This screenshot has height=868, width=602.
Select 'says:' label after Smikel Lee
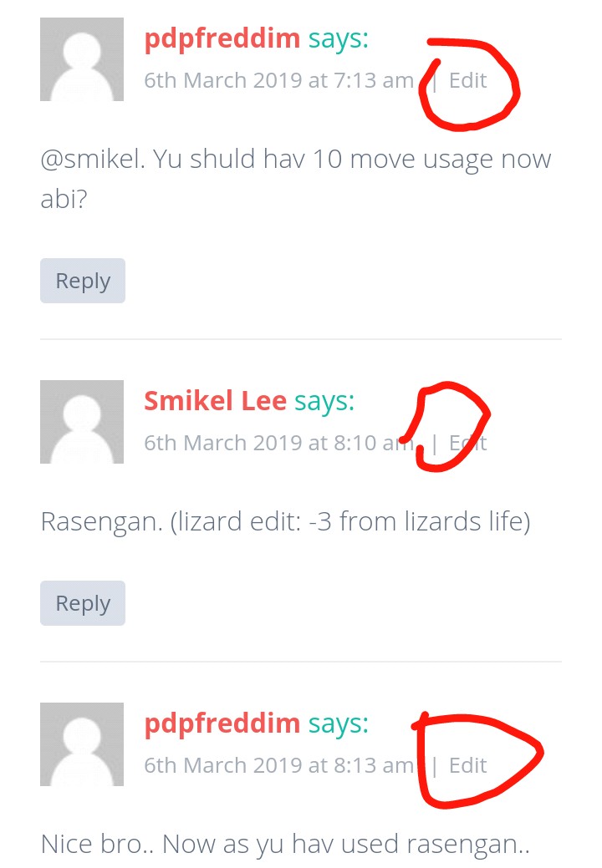coord(324,402)
